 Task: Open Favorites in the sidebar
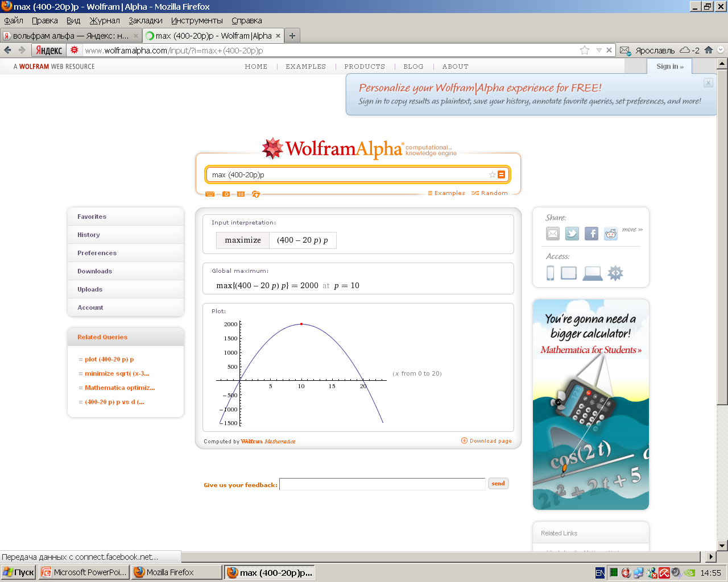[126, 217]
